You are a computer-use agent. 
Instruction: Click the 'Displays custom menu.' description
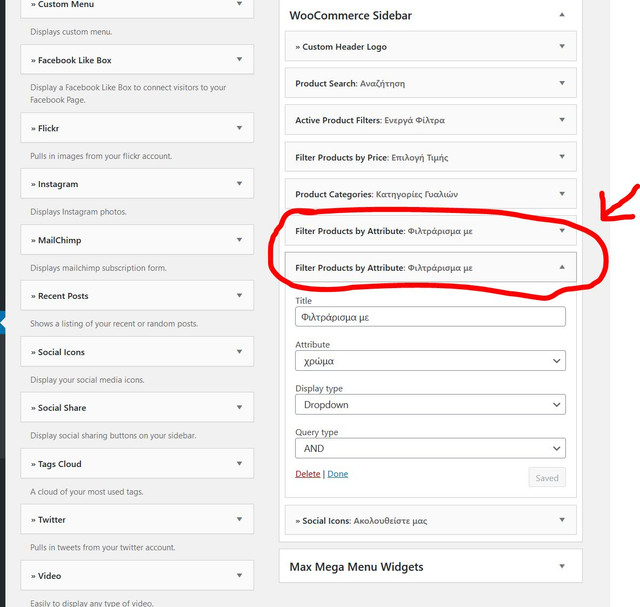pos(71,32)
